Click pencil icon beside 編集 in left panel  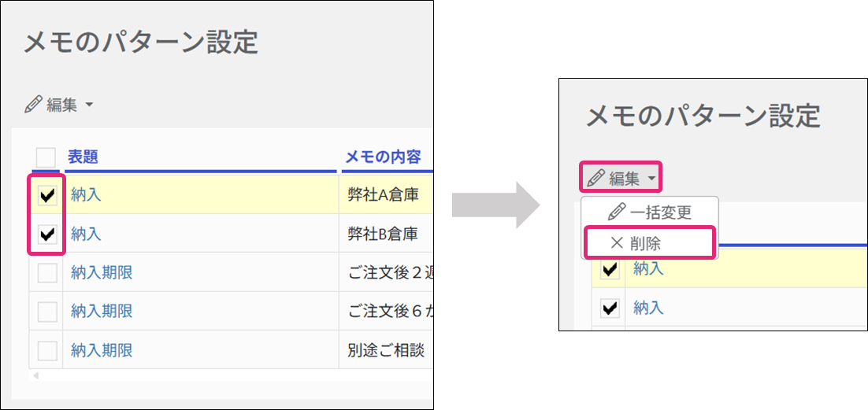coord(33,105)
